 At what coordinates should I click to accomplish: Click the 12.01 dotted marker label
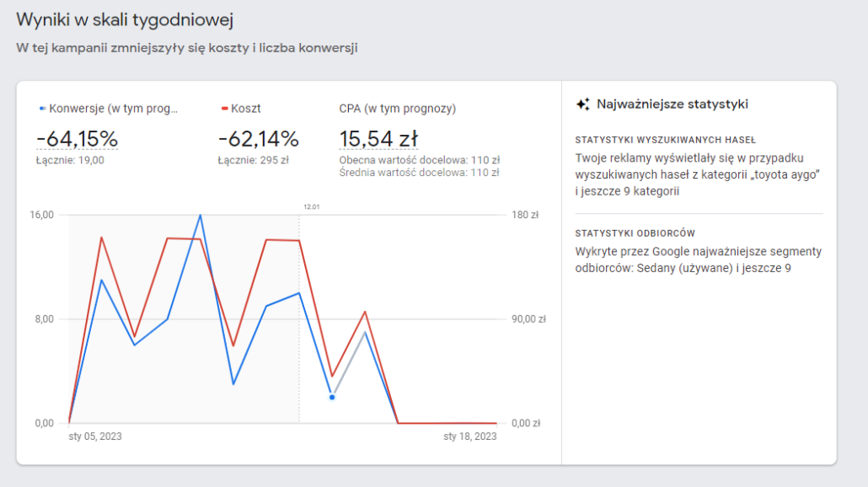click(312, 207)
